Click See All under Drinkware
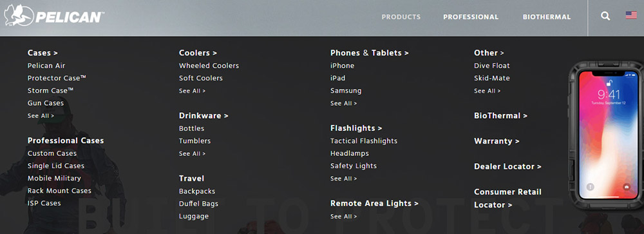 click(192, 153)
